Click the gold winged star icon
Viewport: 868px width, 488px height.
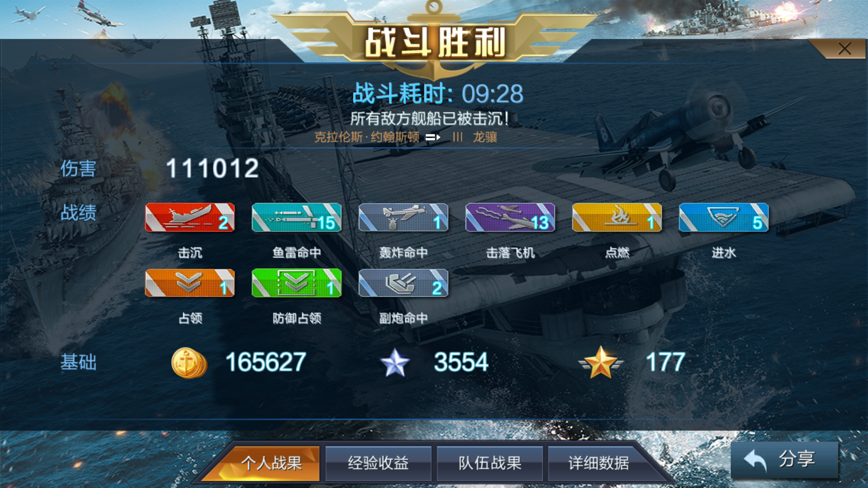coord(601,362)
